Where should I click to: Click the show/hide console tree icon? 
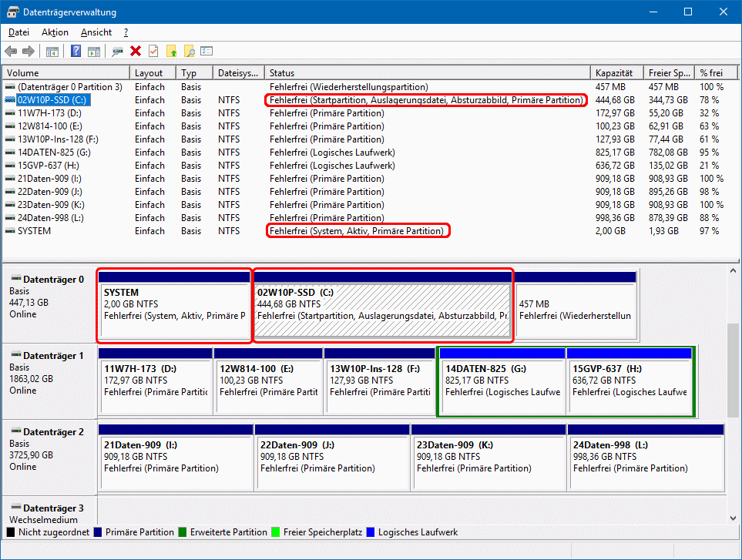(52, 52)
